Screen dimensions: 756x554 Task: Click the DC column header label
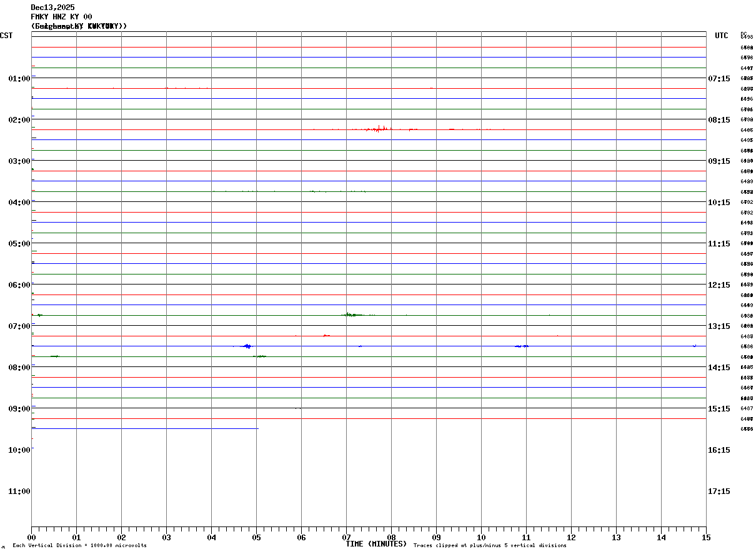click(x=744, y=34)
